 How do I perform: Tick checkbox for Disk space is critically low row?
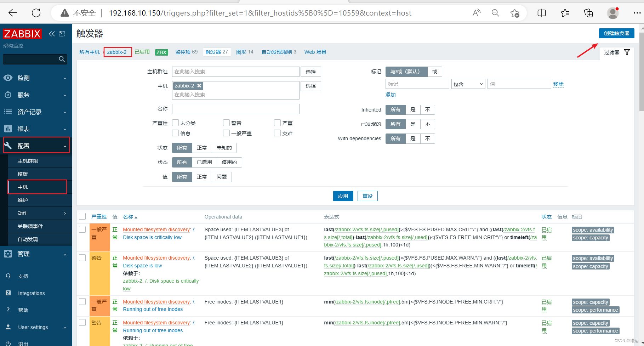click(x=82, y=229)
